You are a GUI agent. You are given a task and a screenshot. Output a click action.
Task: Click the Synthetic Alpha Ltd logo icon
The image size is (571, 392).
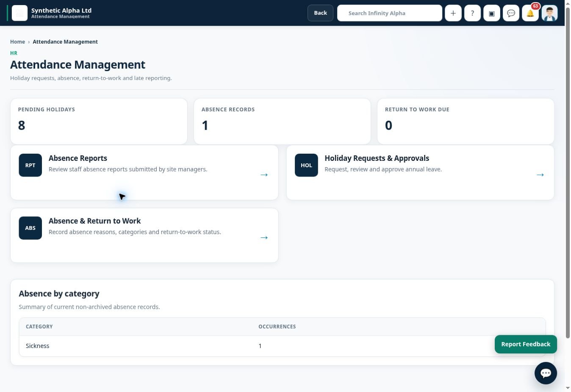[19, 13]
